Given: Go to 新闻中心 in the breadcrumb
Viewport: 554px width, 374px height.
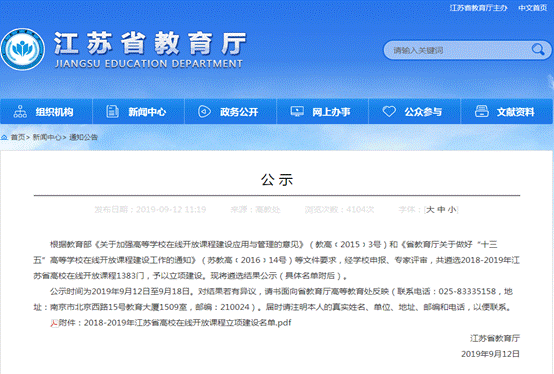Looking at the screenshot, I should [x=47, y=137].
